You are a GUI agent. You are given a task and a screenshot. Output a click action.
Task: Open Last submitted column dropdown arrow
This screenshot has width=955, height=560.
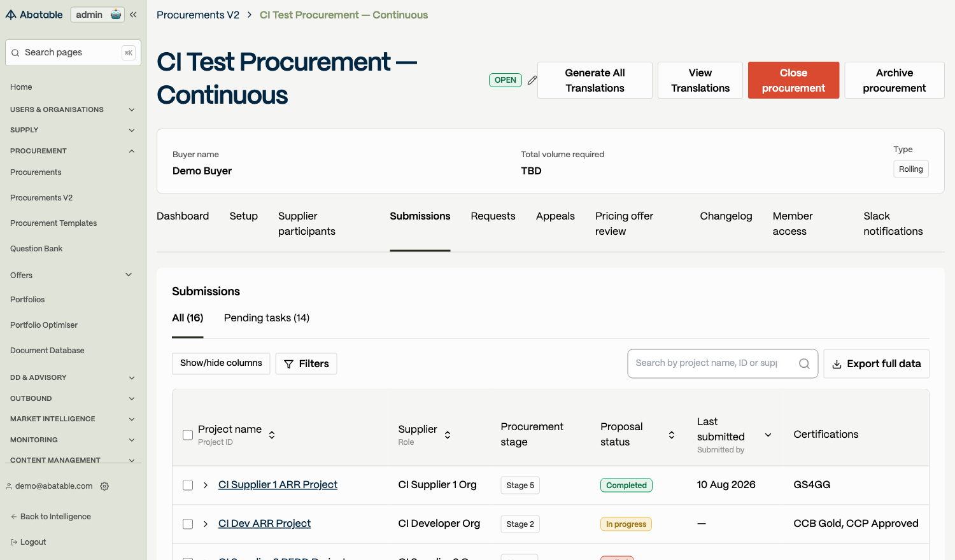[768, 435]
